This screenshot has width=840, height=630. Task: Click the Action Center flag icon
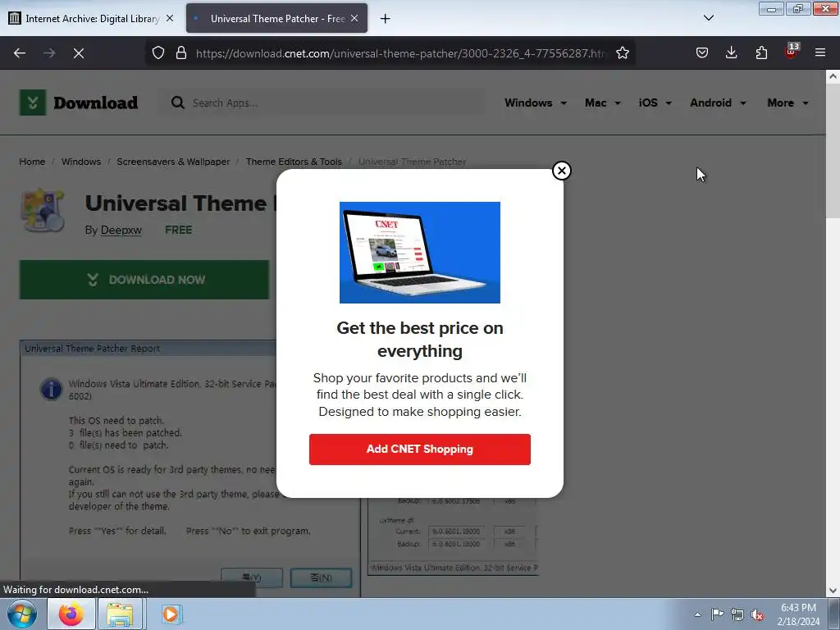pos(717,614)
